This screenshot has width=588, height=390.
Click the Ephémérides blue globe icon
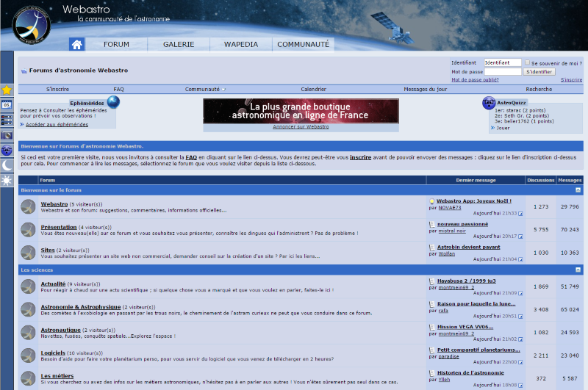(x=114, y=101)
